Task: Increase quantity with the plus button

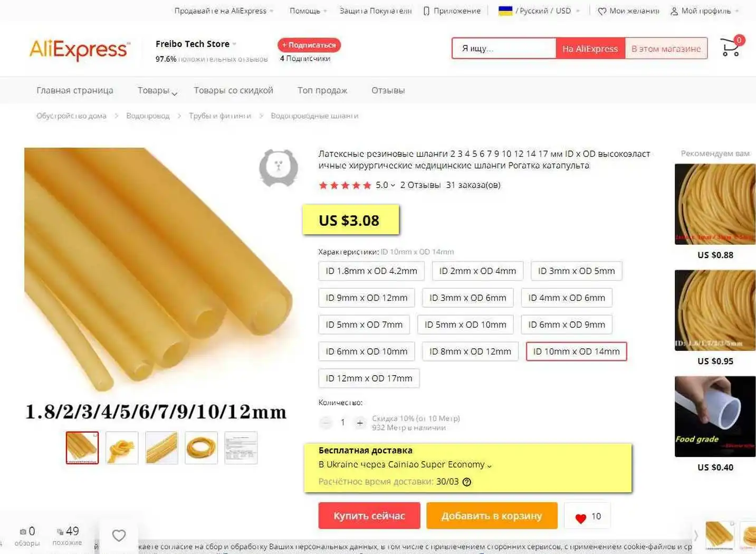Action: 360,423
